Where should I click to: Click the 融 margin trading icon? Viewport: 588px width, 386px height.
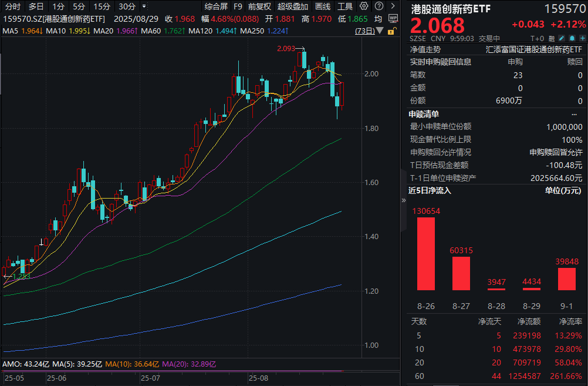click(552, 38)
